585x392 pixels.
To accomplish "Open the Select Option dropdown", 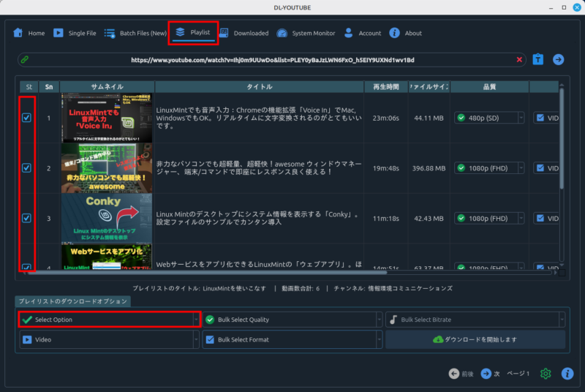I will click(109, 320).
